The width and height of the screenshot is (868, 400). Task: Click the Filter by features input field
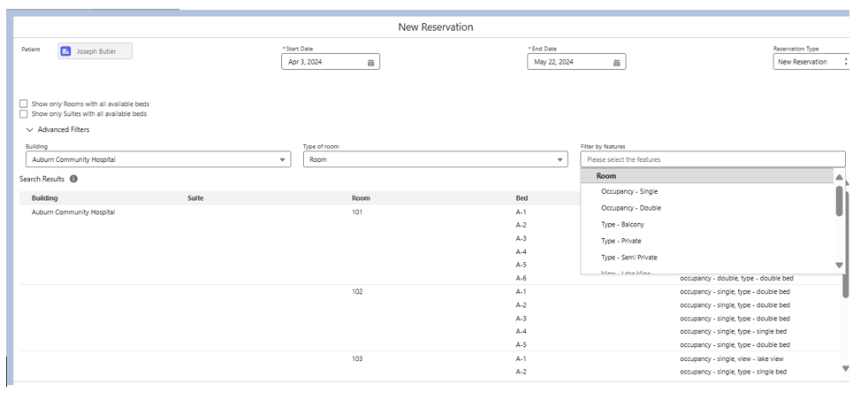[712, 159]
